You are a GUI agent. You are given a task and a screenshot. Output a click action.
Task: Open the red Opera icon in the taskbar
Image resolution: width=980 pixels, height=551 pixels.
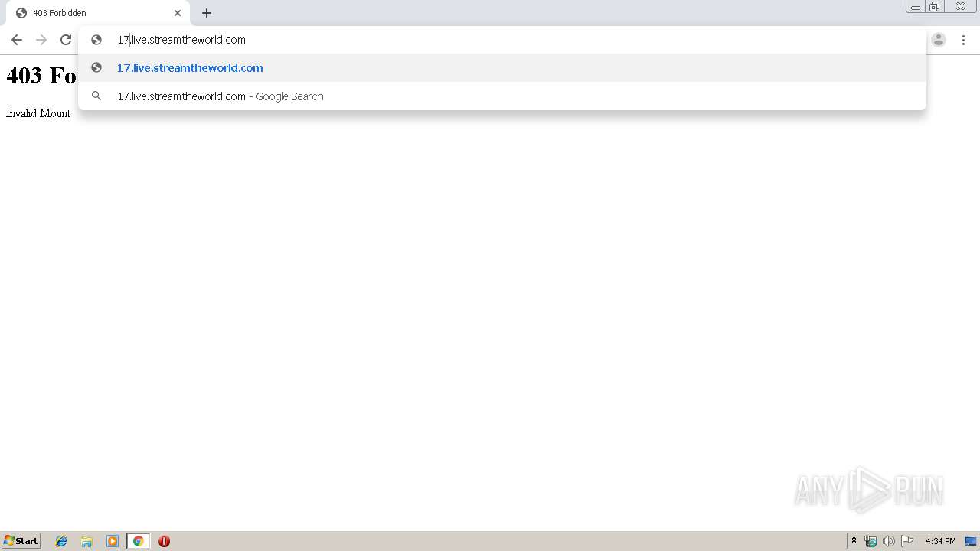[x=164, y=541]
